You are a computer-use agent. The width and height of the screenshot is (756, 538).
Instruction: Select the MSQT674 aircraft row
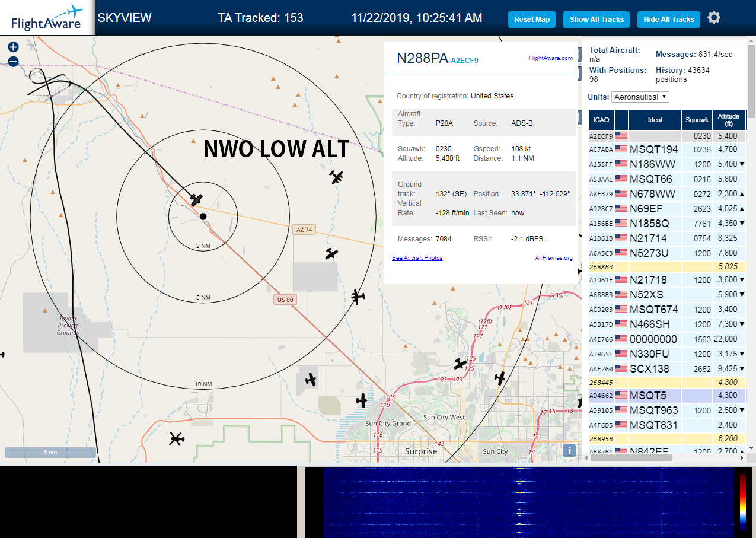[x=666, y=309]
